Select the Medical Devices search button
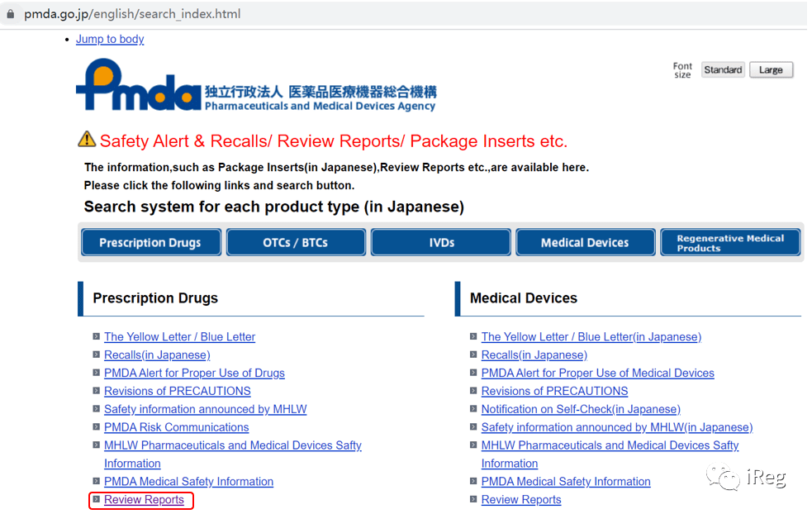This screenshot has height=514, width=812. tap(585, 242)
